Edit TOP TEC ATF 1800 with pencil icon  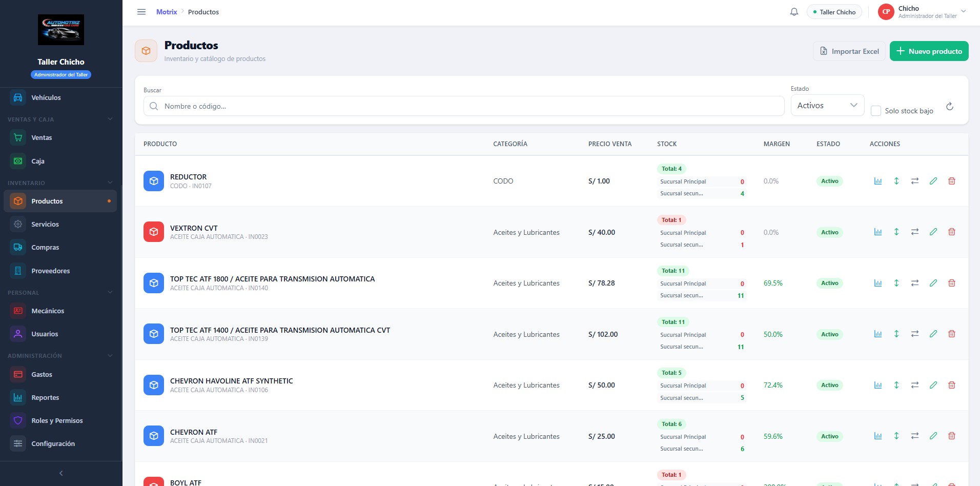click(x=933, y=283)
